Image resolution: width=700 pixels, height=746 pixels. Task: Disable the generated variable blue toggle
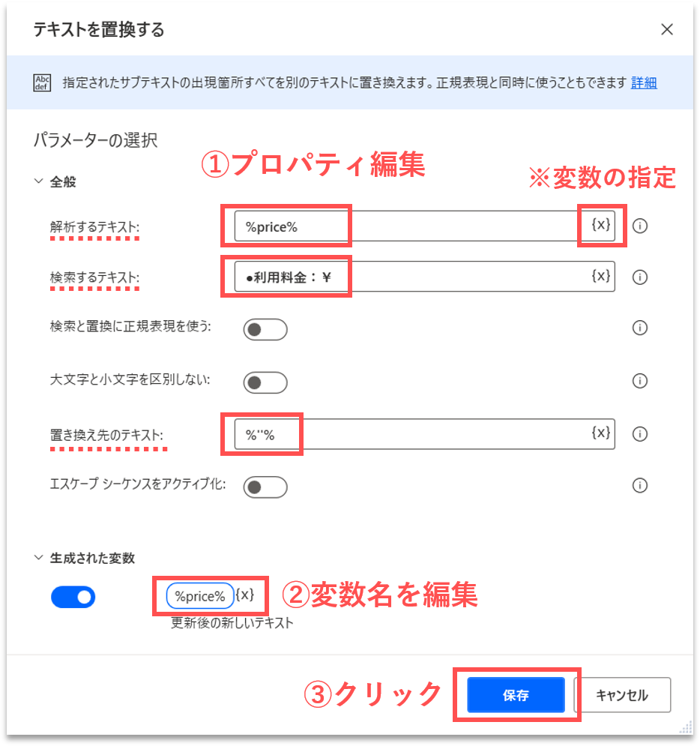[x=73, y=597]
